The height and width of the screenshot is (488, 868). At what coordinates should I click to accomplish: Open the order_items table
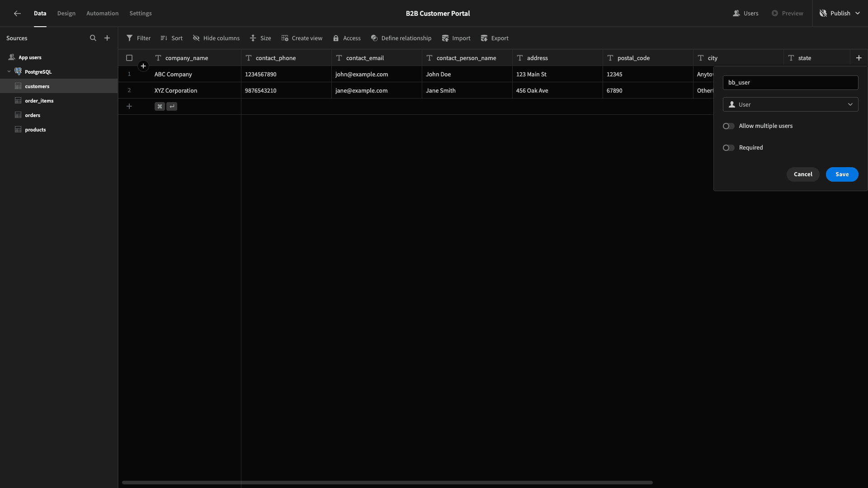59,100
